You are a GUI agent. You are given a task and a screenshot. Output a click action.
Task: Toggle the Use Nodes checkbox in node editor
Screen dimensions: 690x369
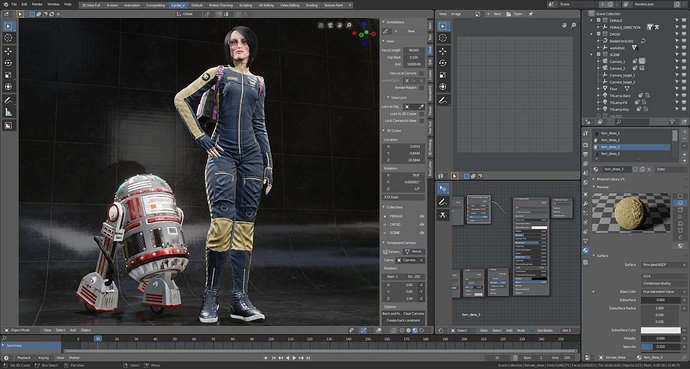pos(532,330)
